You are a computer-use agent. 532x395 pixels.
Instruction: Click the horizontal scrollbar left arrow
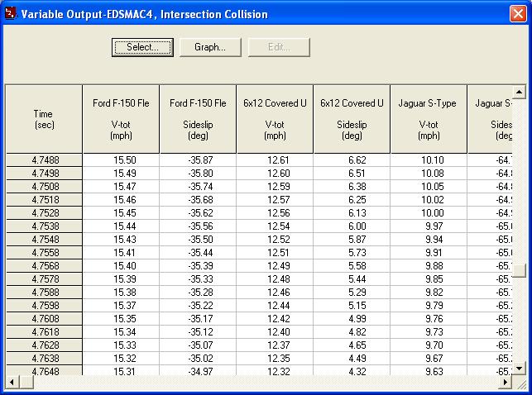(12, 382)
